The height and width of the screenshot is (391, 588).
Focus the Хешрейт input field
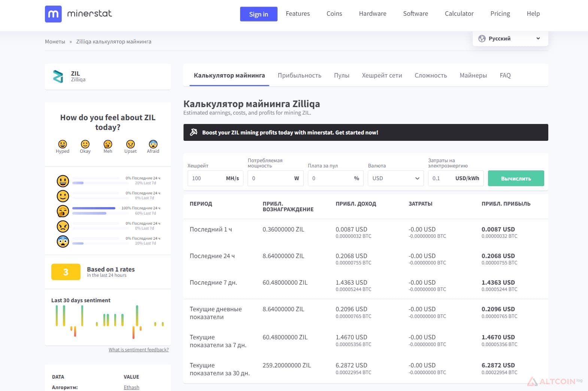click(215, 178)
